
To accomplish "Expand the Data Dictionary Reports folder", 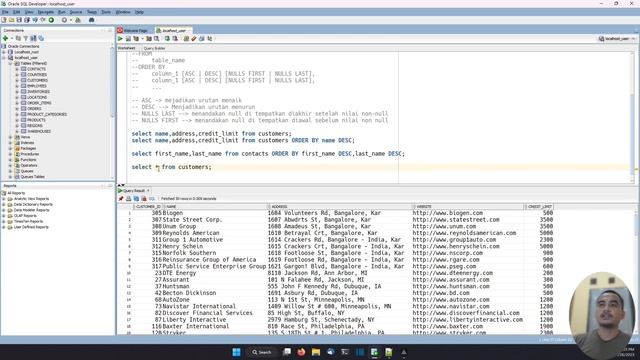I will (x=4, y=204).
